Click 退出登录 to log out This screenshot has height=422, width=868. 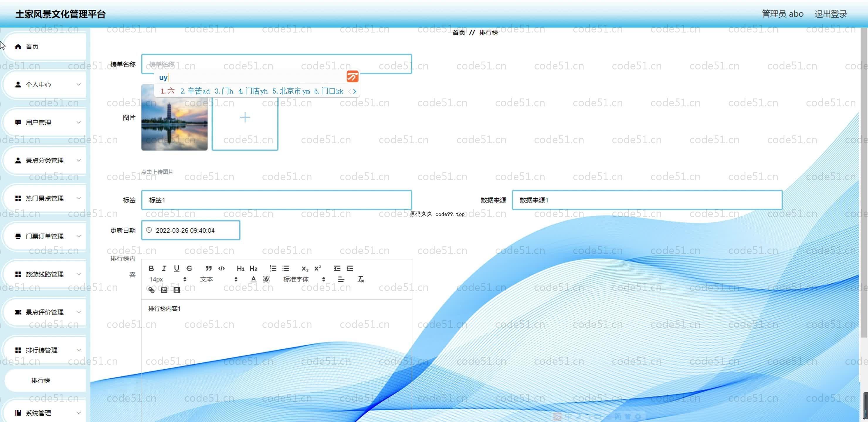coord(830,14)
